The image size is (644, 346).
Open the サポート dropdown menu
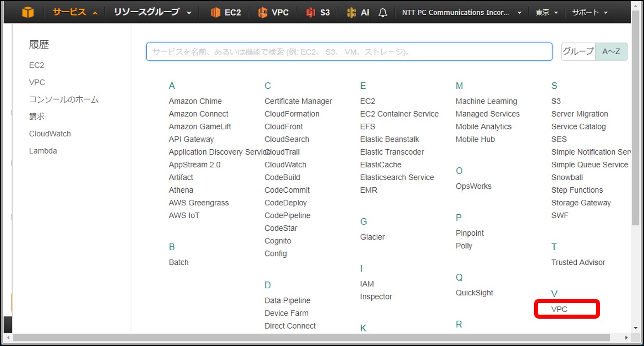pos(590,13)
